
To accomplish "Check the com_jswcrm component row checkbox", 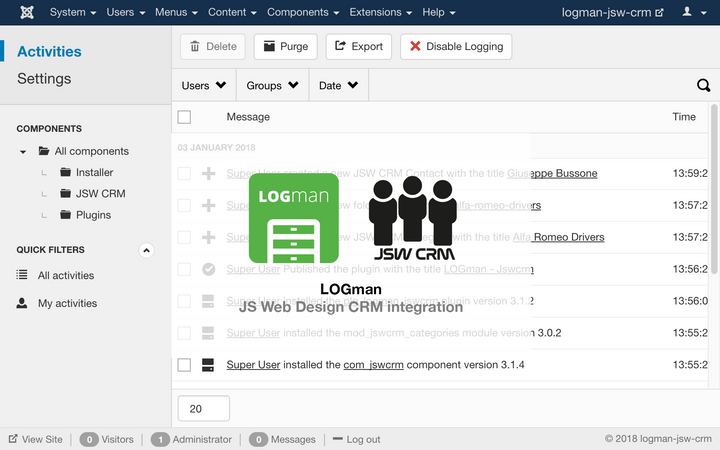I will pos(184,365).
